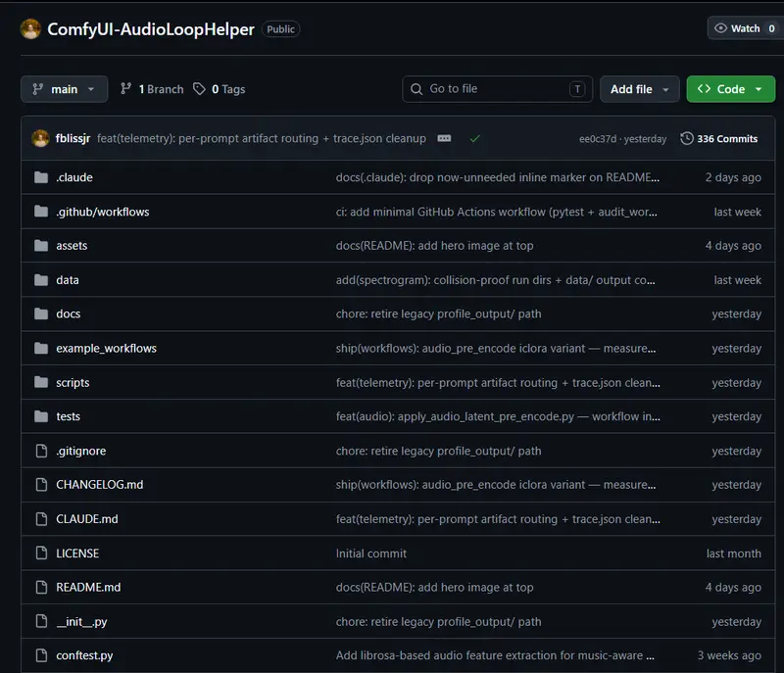Click the eye icon in Watch button
The width and height of the screenshot is (784, 673).
tap(720, 28)
